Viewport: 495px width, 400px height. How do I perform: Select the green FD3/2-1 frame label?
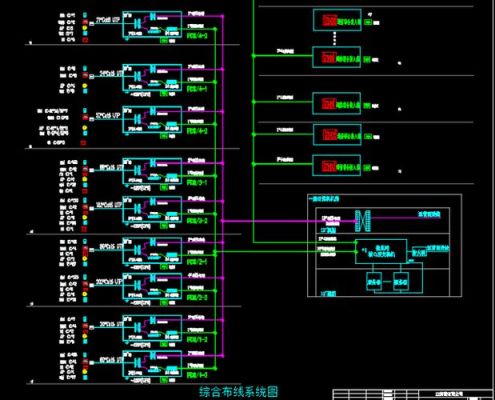coord(197,262)
